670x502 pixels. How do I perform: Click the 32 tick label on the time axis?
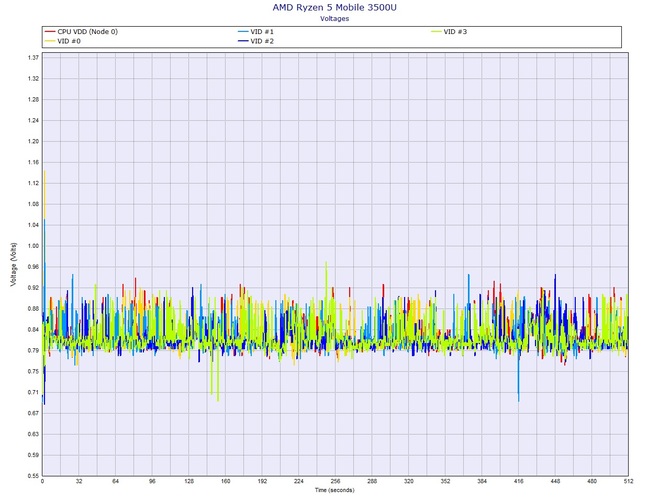tap(79, 481)
